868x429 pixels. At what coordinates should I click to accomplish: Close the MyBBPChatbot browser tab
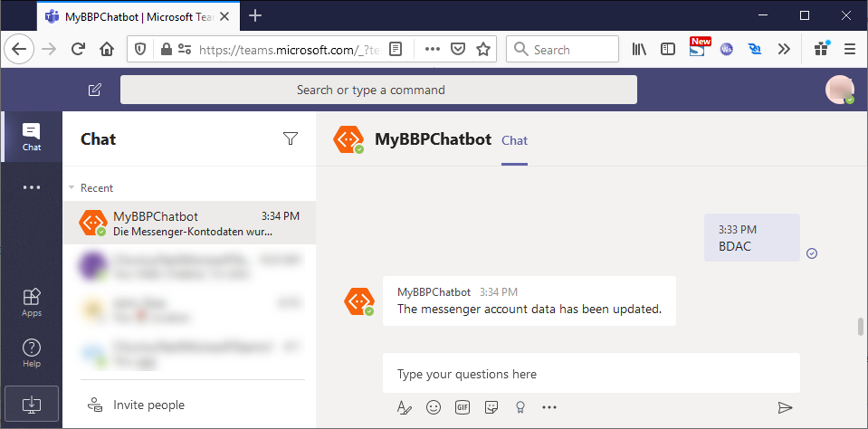(x=224, y=16)
